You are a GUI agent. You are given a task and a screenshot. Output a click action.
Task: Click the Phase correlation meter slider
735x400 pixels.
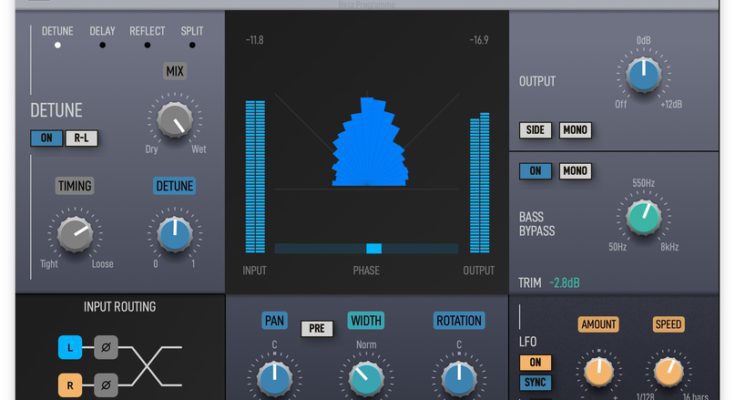click(373, 248)
